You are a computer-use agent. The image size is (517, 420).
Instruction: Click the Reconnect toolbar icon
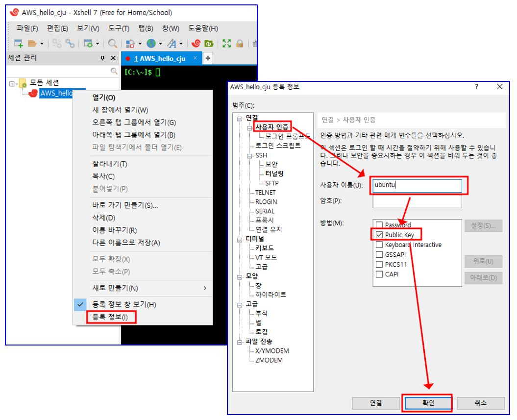point(70,43)
